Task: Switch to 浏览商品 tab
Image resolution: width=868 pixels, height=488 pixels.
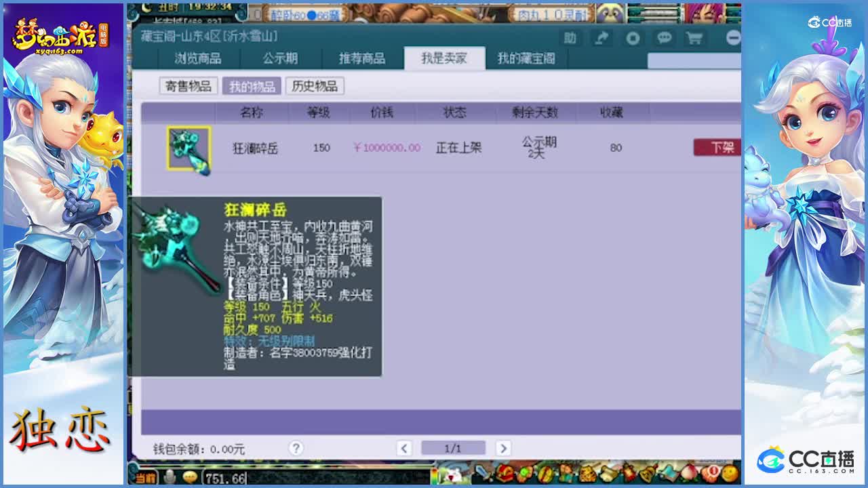Action: [198, 58]
